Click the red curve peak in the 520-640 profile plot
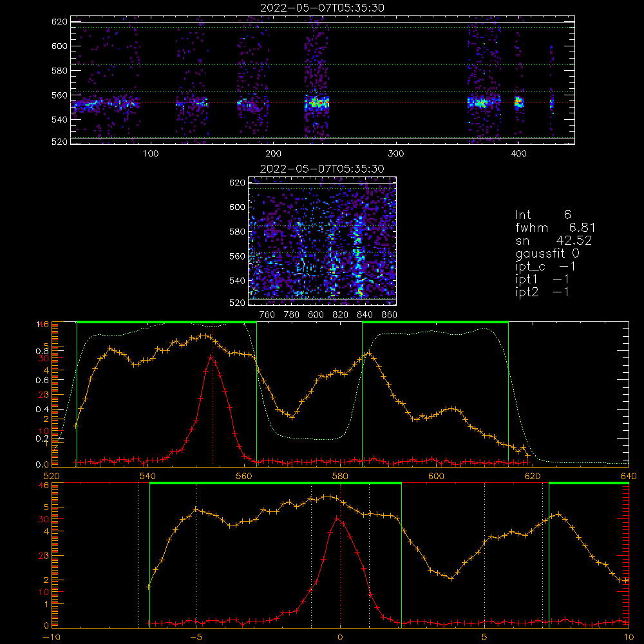 (x=211, y=357)
